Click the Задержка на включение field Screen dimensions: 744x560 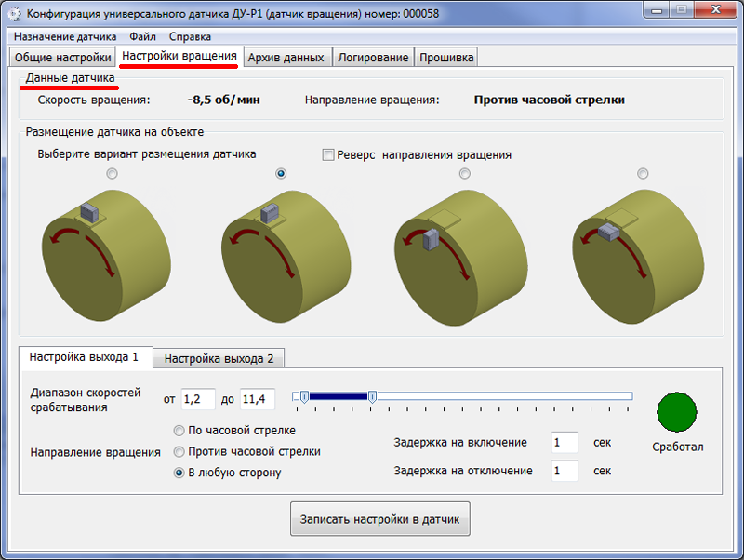click(x=565, y=442)
